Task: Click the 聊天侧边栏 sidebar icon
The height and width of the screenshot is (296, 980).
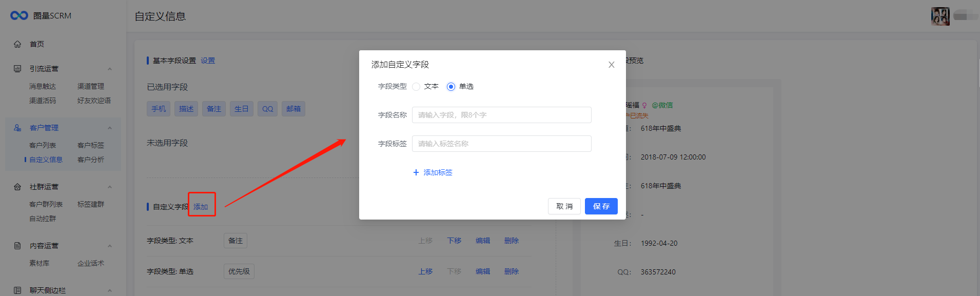Action: tap(17, 290)
